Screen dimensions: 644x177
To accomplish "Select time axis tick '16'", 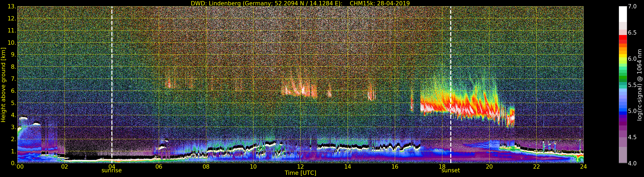I will (395, 166).
